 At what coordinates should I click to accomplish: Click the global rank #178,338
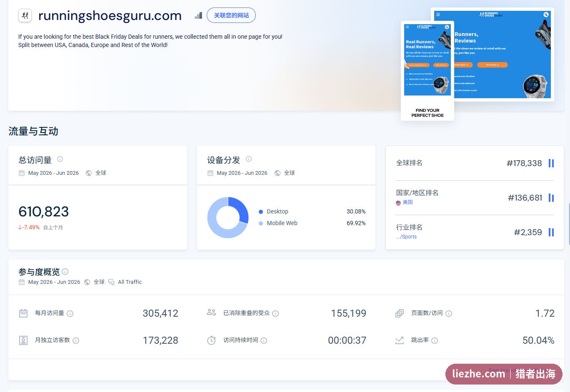click(524, 163)
